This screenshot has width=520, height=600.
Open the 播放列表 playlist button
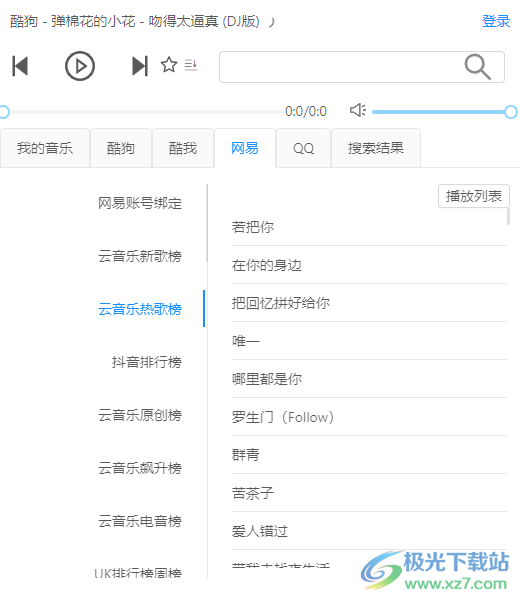474,196
